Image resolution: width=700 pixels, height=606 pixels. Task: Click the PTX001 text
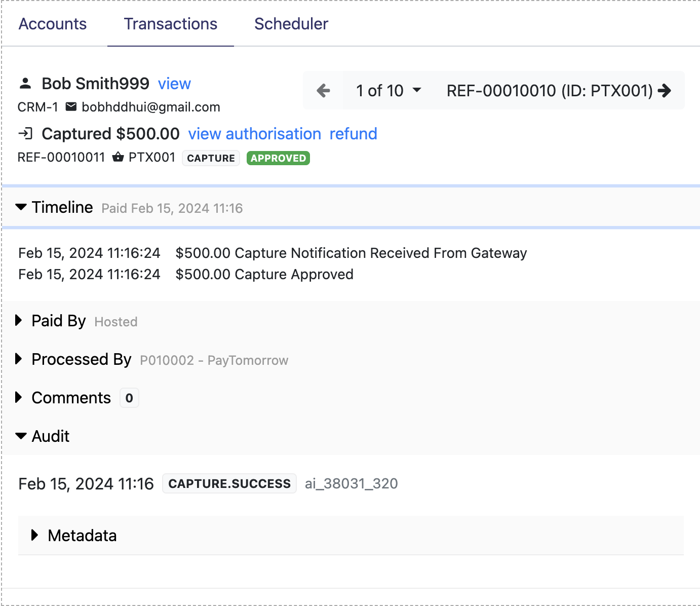(152, 158)
